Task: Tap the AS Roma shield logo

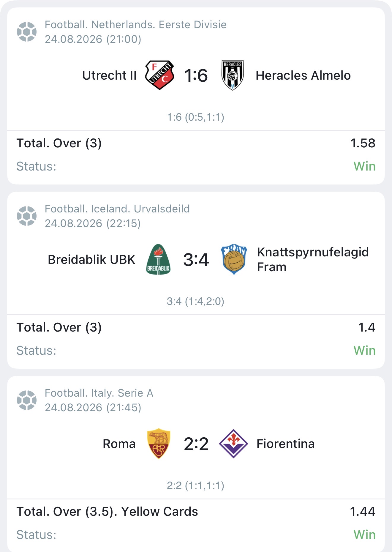Action: pos(159,444)
